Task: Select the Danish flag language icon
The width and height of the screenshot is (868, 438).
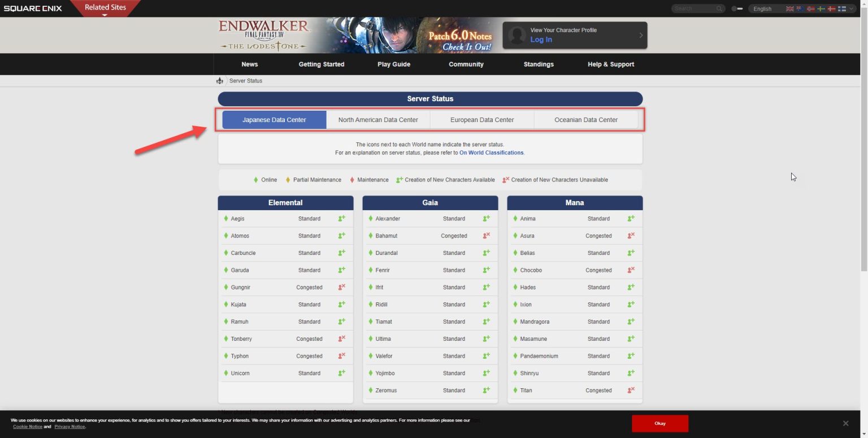Action: point(832,8)
